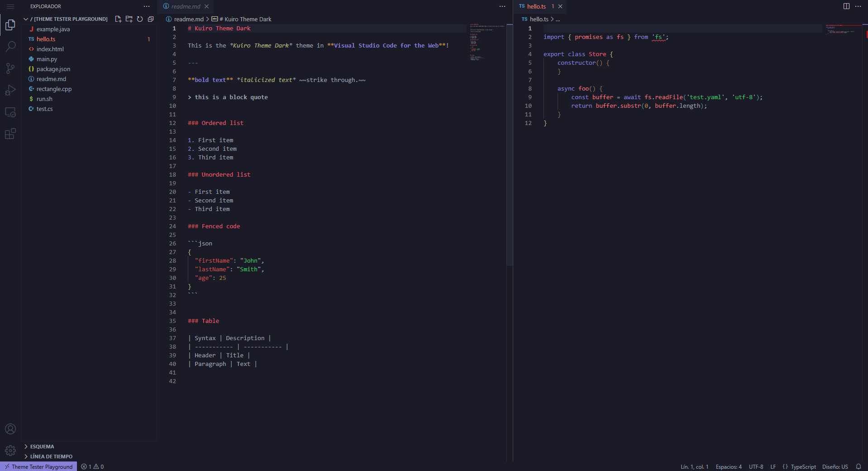Expand the LÍNEA DE TIEMPO section
This screenshot has width=868, height=471.
pos(51,457)
